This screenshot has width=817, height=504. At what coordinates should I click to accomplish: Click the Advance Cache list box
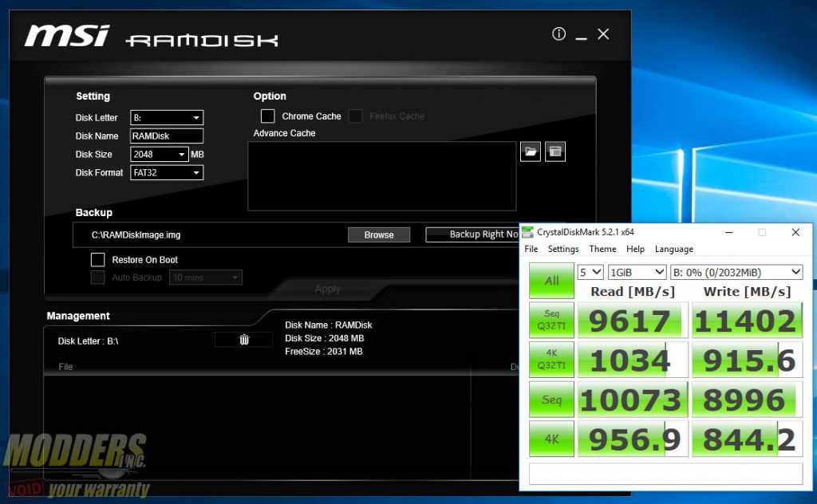382,176
